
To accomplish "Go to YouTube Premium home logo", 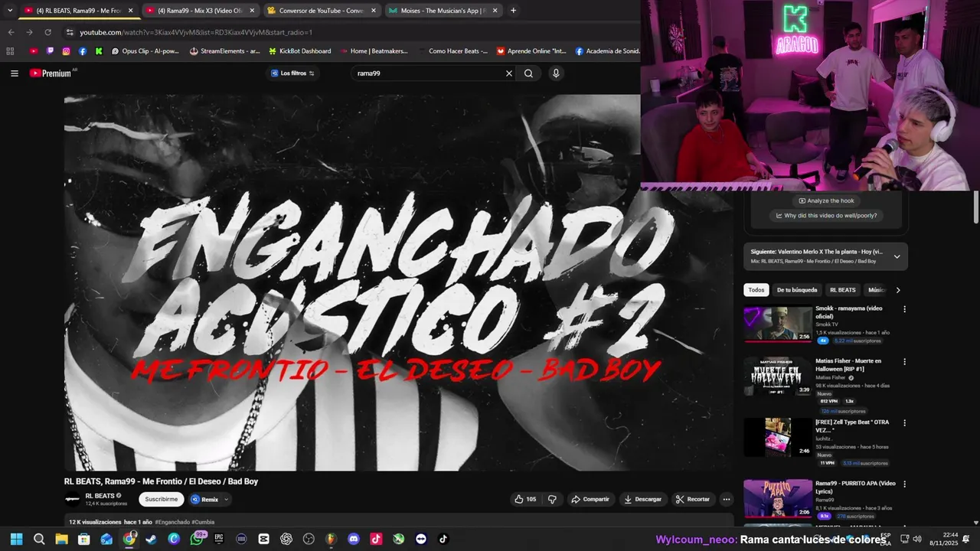I will pos(51,73).
